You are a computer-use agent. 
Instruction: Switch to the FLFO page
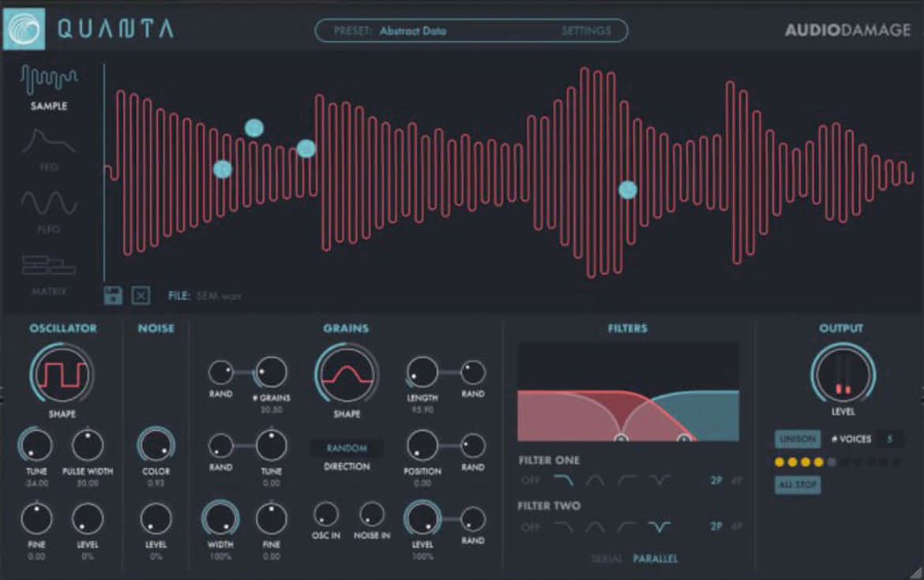click(49, 211)
